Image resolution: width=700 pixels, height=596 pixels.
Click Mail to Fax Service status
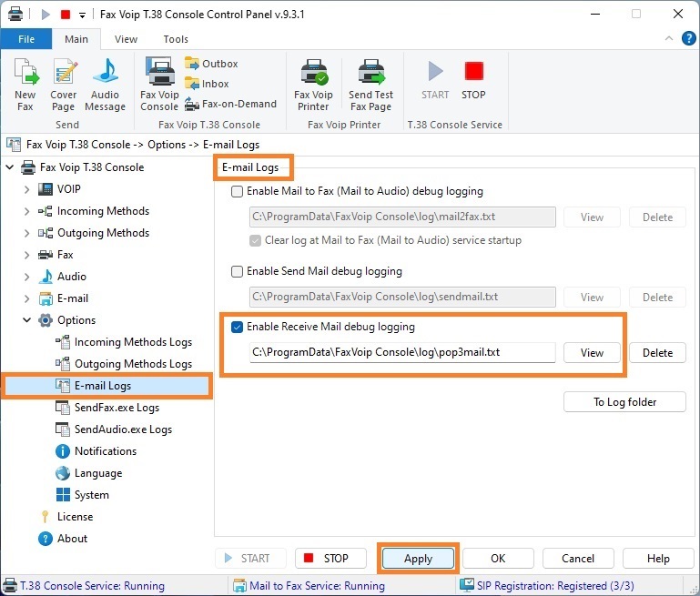(309, 586)
